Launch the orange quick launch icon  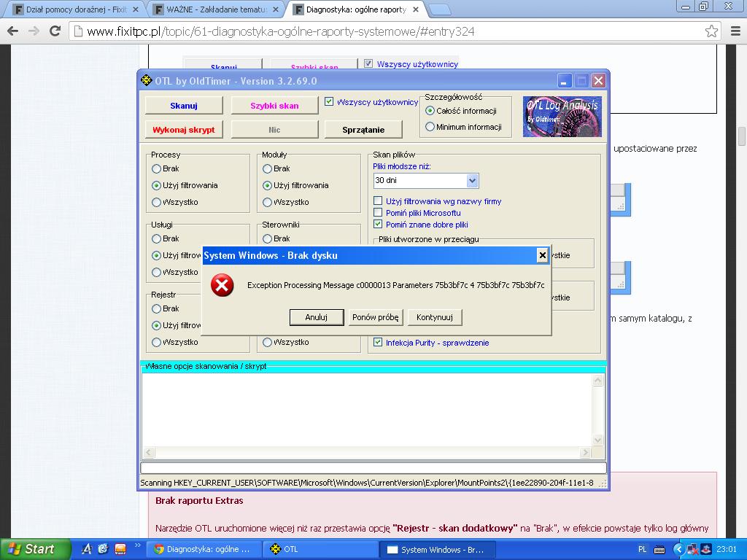click(120, 549)
